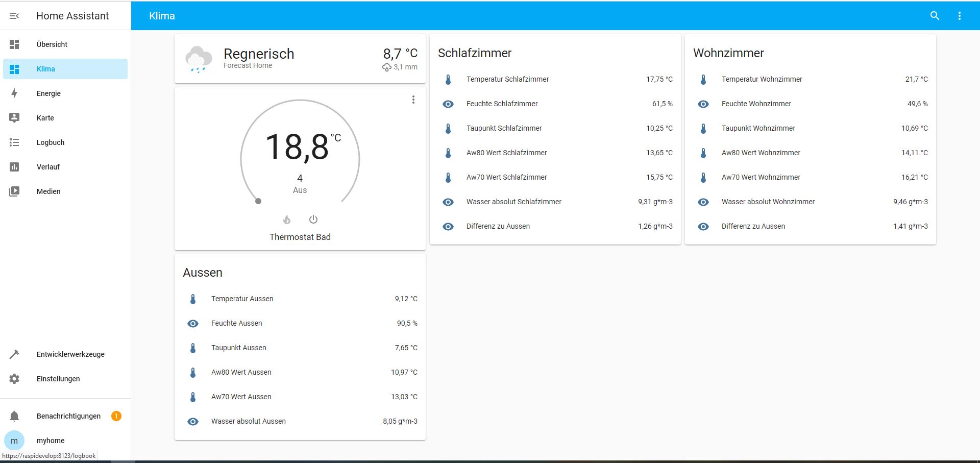Click the 61,5 % Schlafzimmer humidity value

(663, 104)
